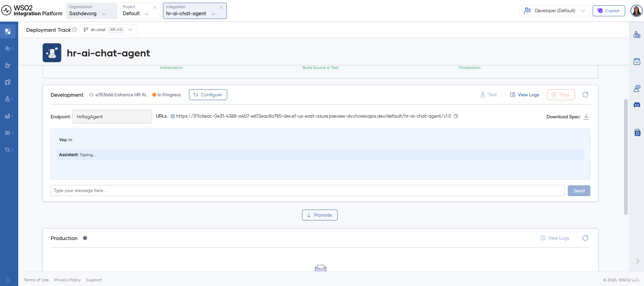The image size is (644, 286).
Task: Open the bottom connected-arrows sidebar icon
Action: click(x=8, y=150)
